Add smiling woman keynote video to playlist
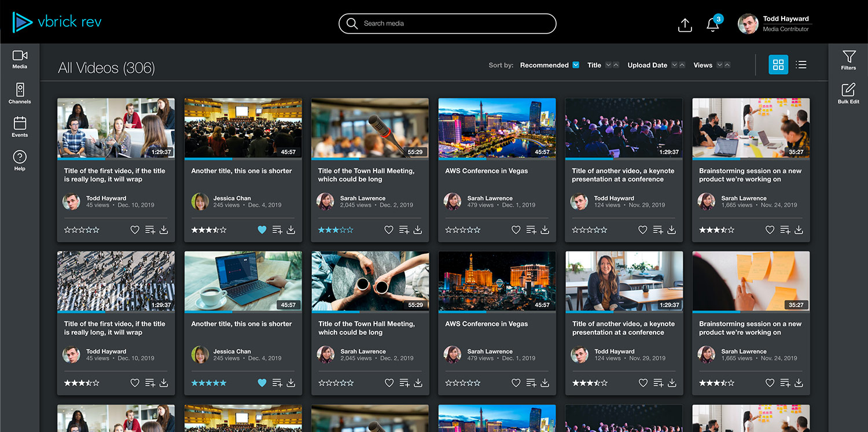 click(x=658, y=383)
